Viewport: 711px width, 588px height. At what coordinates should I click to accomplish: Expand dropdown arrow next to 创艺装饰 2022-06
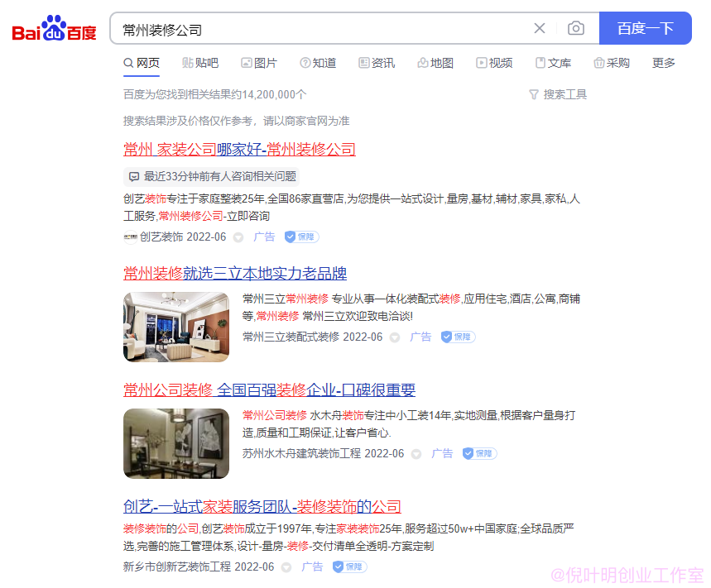(238, 237)
